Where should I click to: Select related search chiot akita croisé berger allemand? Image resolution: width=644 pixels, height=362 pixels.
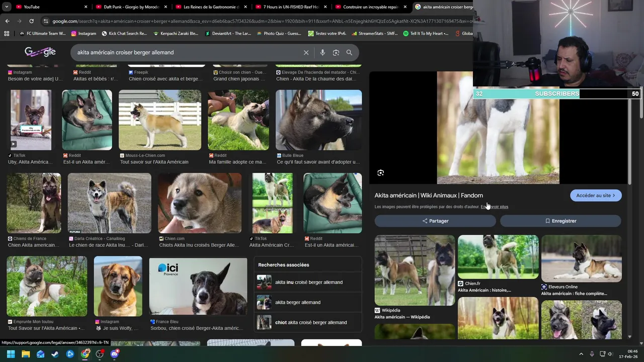tap(308, 322)
